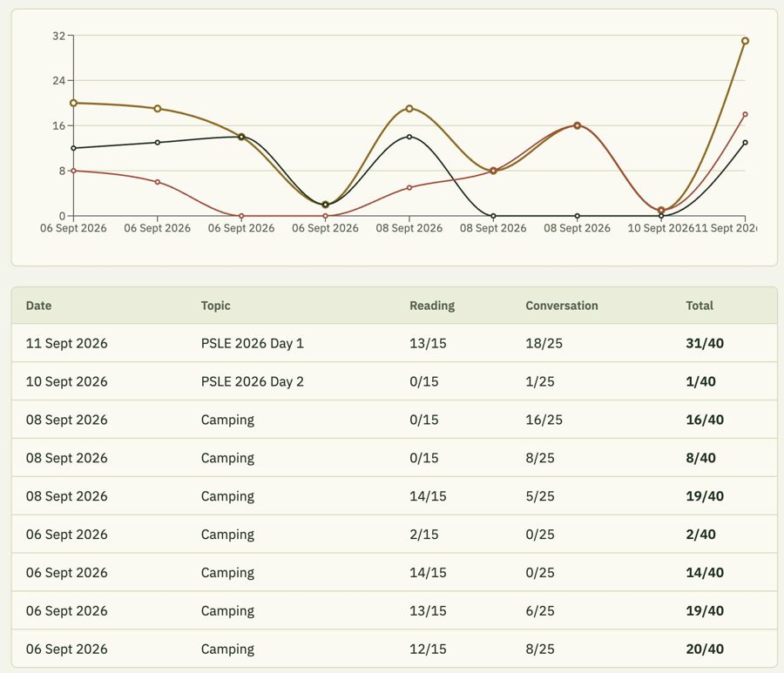Select the PSLE 2026 Day 1 topic cell
This screenshot has height=673, width=784.
pos(252,343)
